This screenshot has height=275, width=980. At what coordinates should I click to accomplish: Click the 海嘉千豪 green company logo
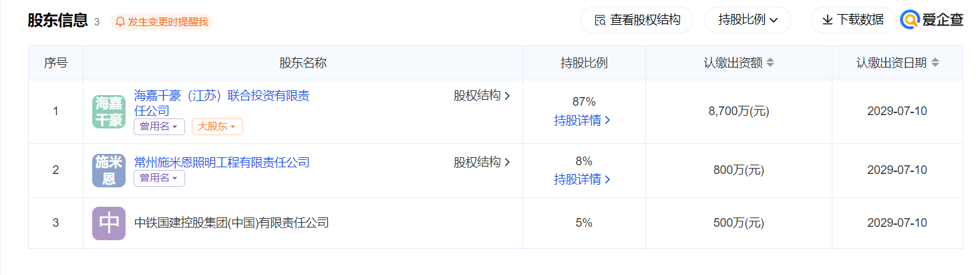coord(109,112)
